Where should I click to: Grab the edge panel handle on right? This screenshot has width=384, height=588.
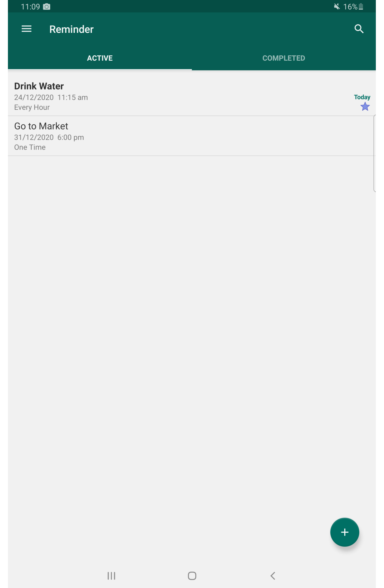pos(374,153)
